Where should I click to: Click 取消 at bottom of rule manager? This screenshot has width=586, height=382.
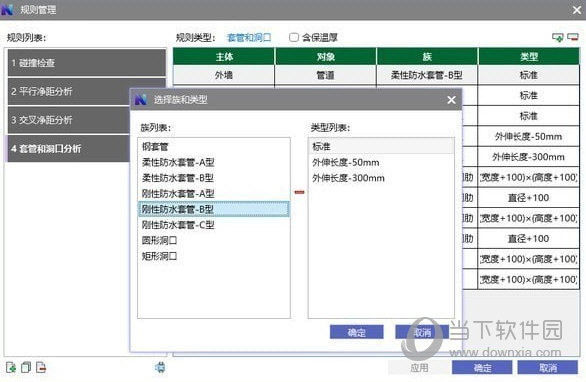pos(548,368)
